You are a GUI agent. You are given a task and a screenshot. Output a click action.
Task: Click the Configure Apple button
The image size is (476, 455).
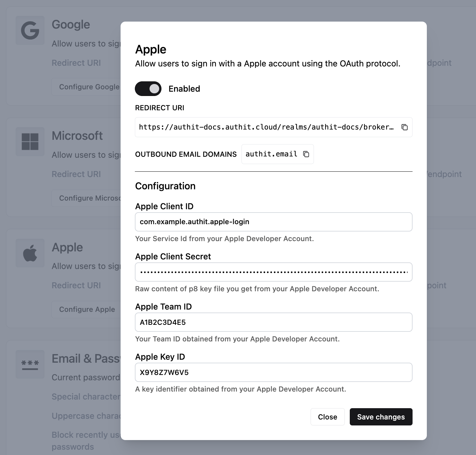87,310
